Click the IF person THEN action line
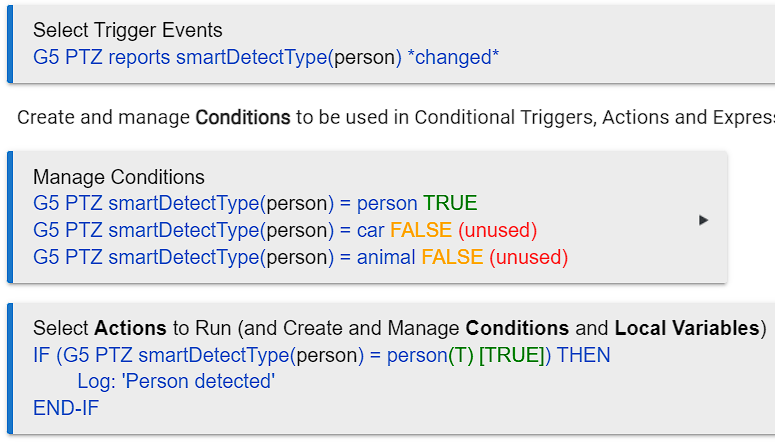The height and width of the screenshot is (444, 775). [x=321, y=355]
